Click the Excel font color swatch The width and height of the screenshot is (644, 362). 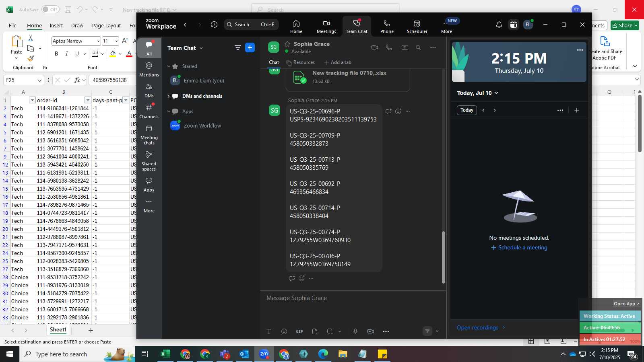(129, 54)
